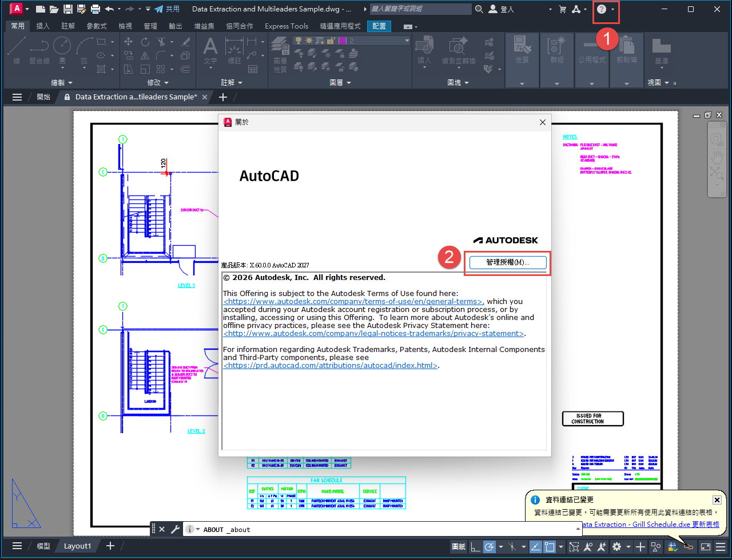Click the Print icon in quick access toolbar
This screenshot has height=560, width=732.
(96, 9)
